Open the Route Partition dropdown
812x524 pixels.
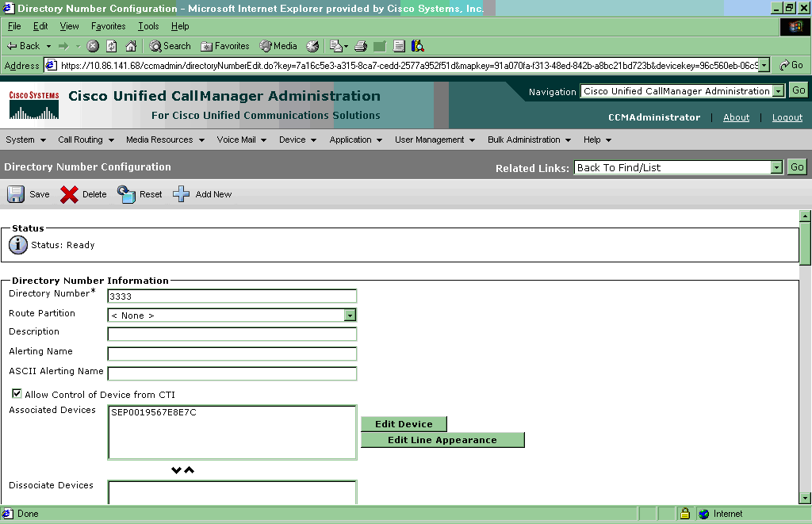(350, 315)
